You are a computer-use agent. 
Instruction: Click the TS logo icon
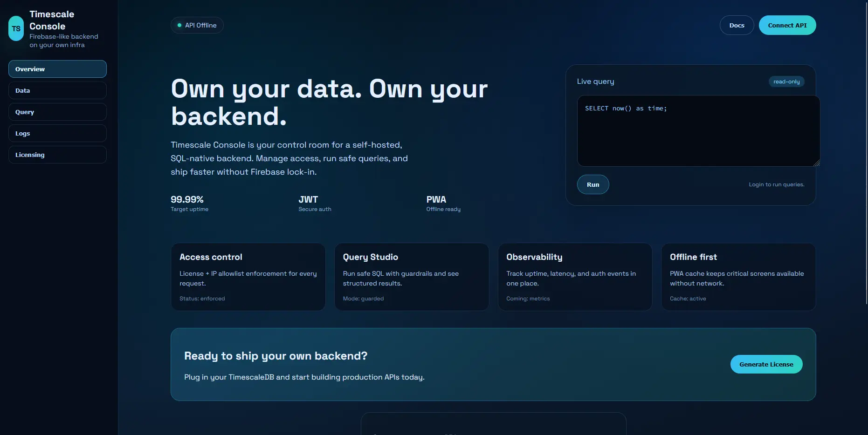pos(16,28)
